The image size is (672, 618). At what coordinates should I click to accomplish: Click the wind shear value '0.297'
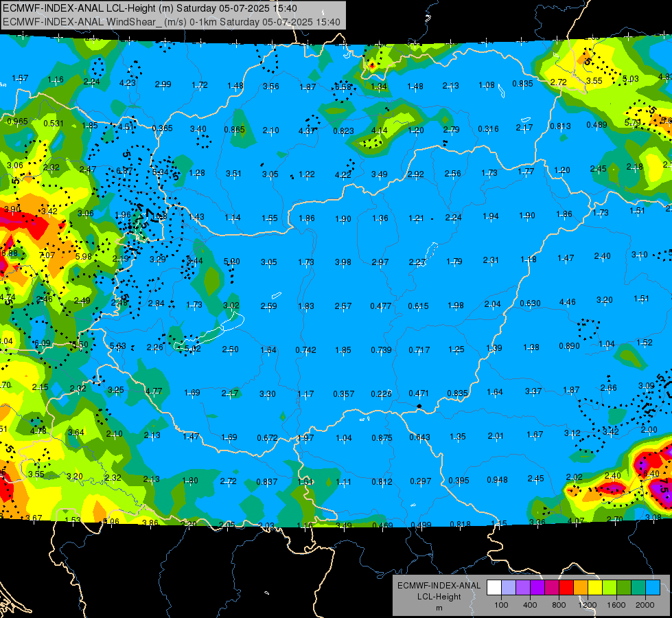point(420,481)
